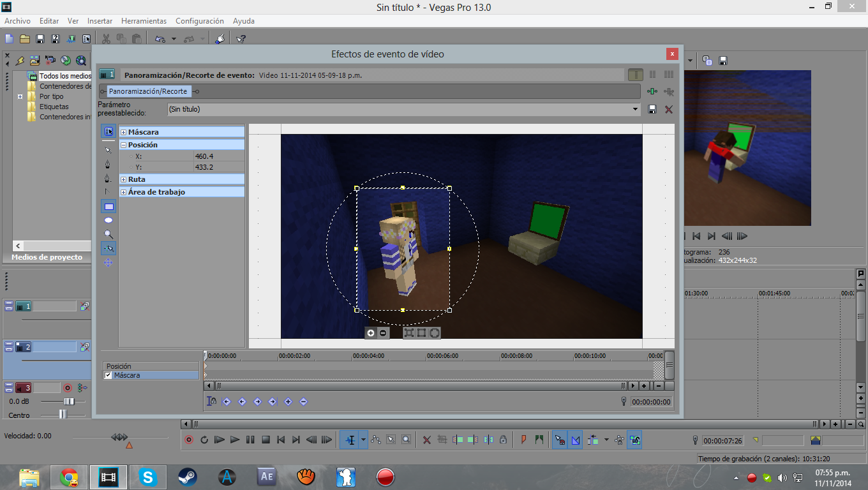
Task: Expand the Área de trabajo section
Action: pyautogui.click(x=123, y=192)
